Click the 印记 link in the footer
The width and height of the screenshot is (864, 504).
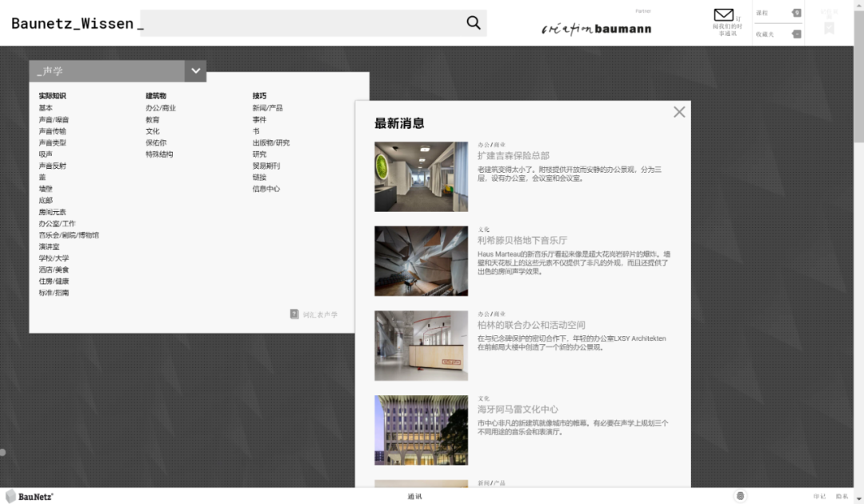point(819,496)
